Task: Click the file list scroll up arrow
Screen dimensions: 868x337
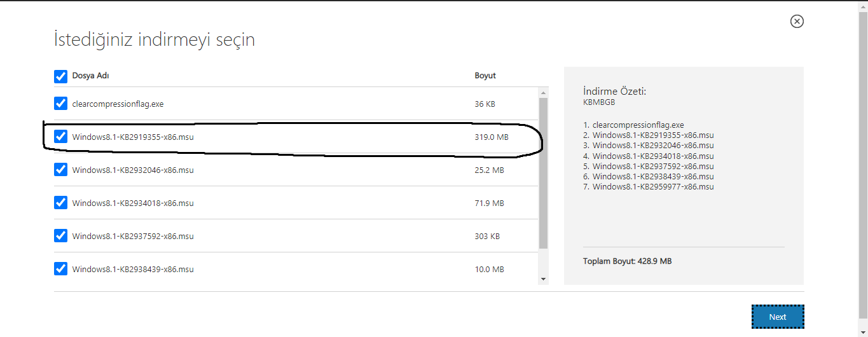Action: tap(543, 92)
